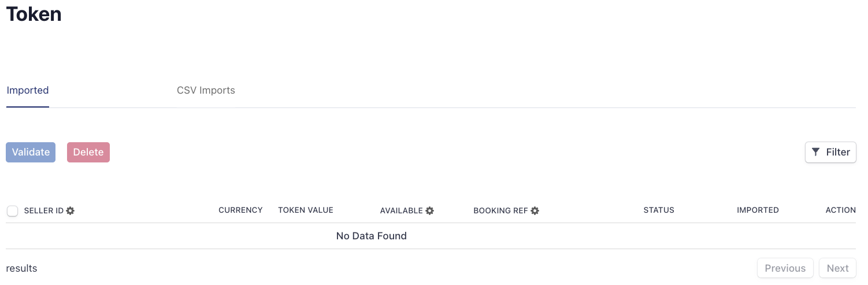Click the Available column header
The width and height of the screenshot is (868, 285).
(401, 211)
